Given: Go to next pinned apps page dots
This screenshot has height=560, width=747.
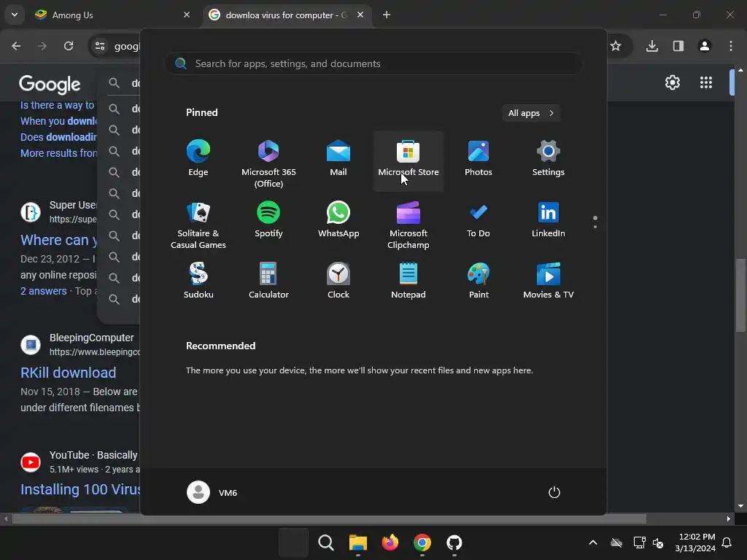Looking at the screenshot, I should [595, 222].
